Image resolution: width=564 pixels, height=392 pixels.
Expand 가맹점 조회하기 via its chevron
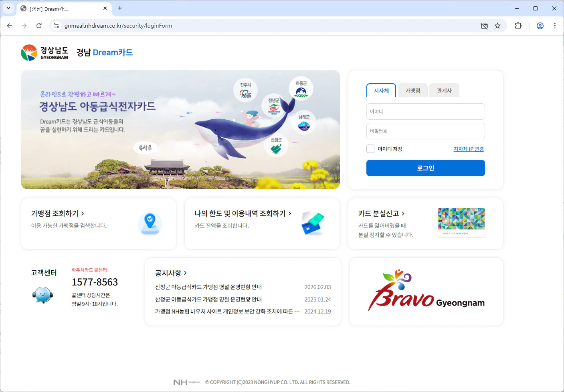point(83,213)
